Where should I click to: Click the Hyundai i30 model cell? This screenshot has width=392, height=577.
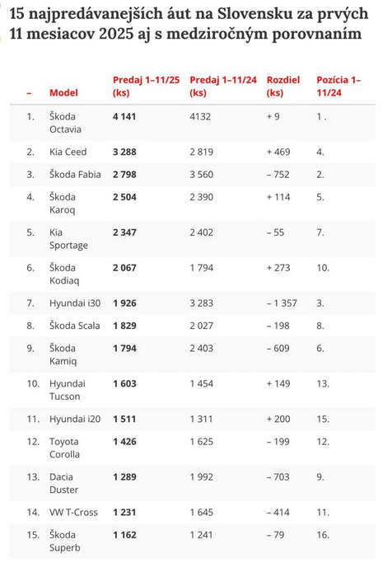[x=75, y=303]
